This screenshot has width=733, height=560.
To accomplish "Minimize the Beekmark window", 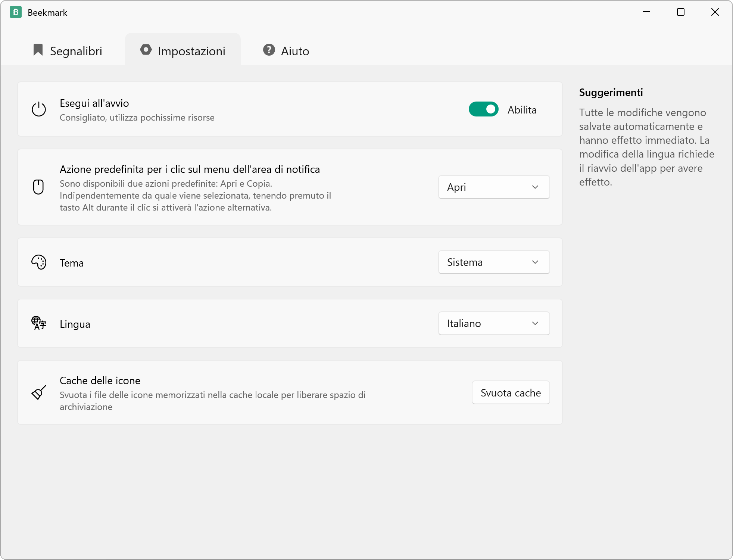I will click(x=646, y=12).
